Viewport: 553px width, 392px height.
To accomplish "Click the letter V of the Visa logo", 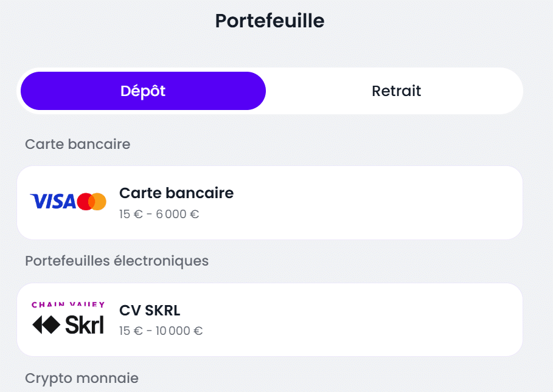I will pyautogui.click(x=37, y=201).
